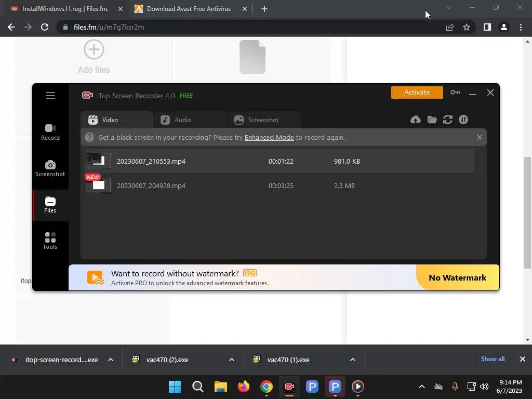Click the 2.3 MB file size
Viewport: 532px width, 399px height.
(344, 186)
